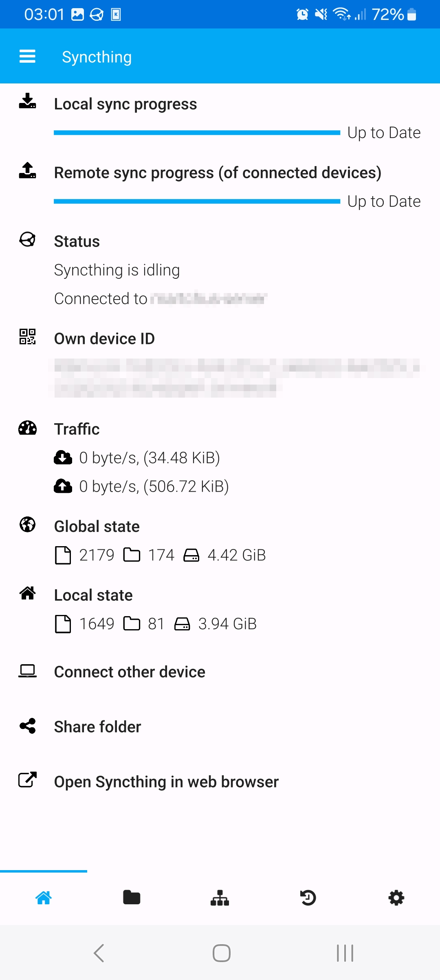440x980 pixels.
Task: Tap the QR code icon for device ID
Action: click(x=27, y=337)
